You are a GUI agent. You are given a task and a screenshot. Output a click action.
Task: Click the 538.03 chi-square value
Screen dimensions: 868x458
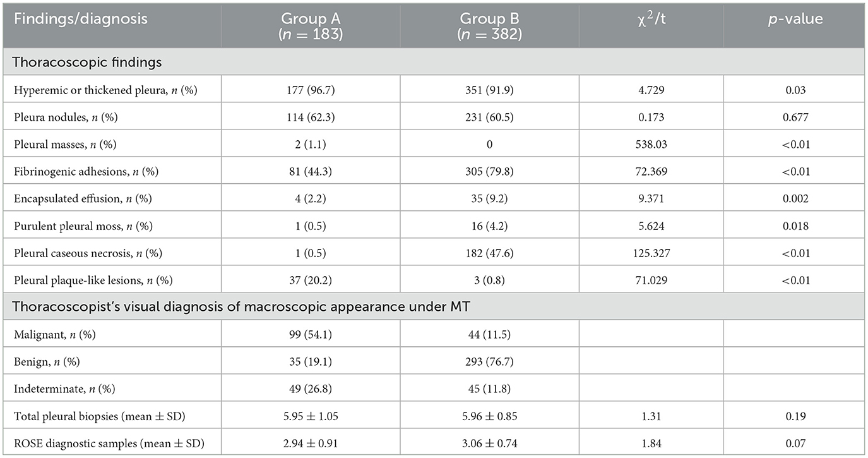click(651, 145)
